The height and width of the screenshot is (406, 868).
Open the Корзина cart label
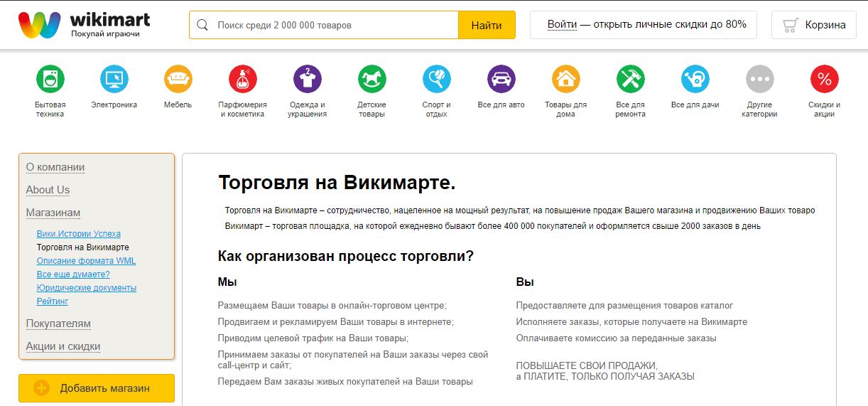[x=825, y=25]
